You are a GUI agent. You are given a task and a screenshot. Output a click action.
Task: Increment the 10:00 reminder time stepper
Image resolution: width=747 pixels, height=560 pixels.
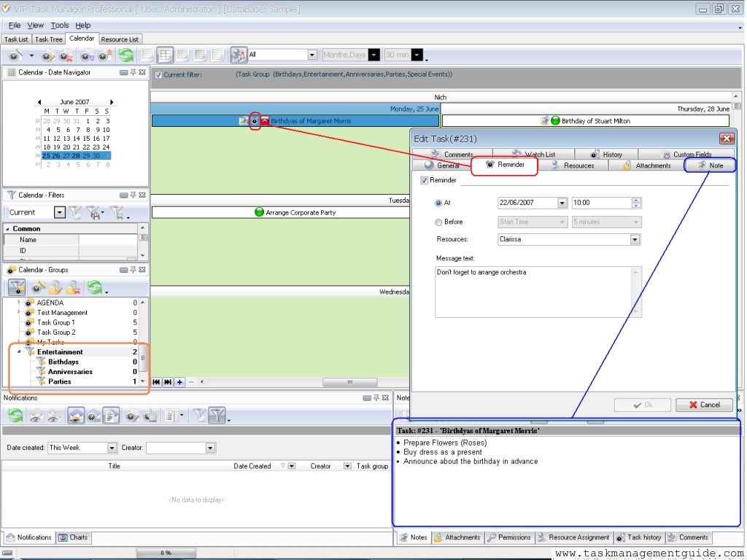tap(636, 201)
